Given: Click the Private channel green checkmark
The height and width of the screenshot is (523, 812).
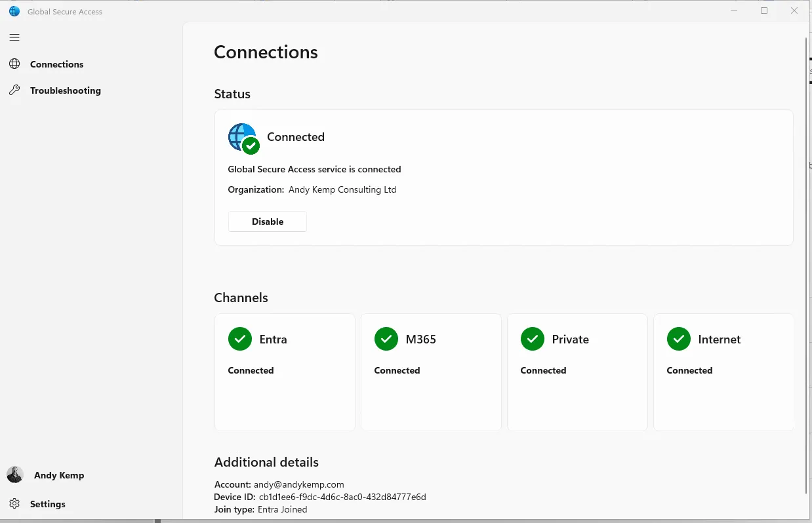Looking at the screenshot, I should click(x=532, y=339).
